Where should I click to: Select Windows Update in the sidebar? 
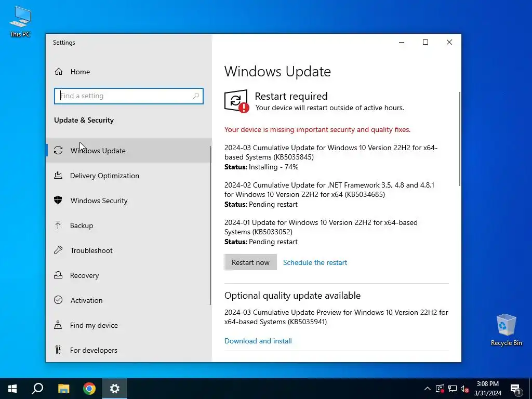tap(129, 150)
